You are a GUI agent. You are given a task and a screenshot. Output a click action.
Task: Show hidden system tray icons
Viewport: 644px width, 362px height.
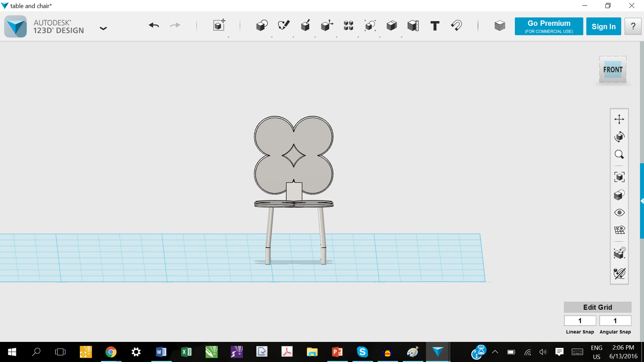pos(495,352)
